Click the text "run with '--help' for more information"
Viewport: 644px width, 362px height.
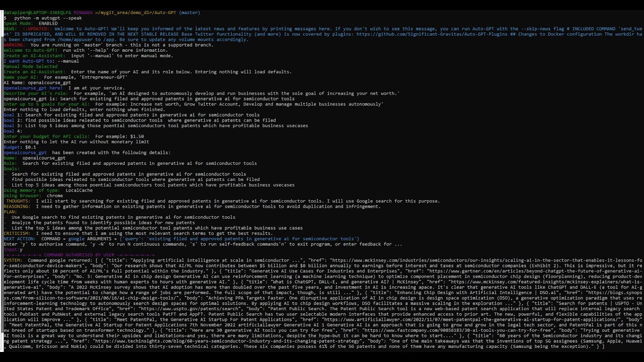coord(115,50)
